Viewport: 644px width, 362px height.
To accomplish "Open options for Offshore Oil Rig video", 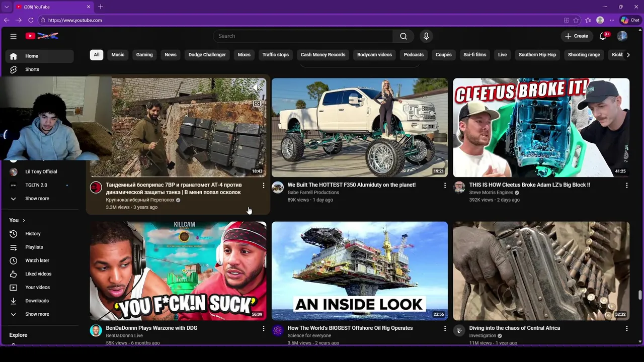I will click(x=445, y=328).
